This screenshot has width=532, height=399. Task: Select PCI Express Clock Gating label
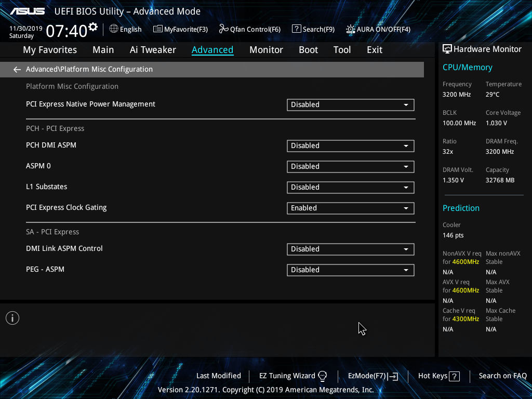tap(66, 208)
